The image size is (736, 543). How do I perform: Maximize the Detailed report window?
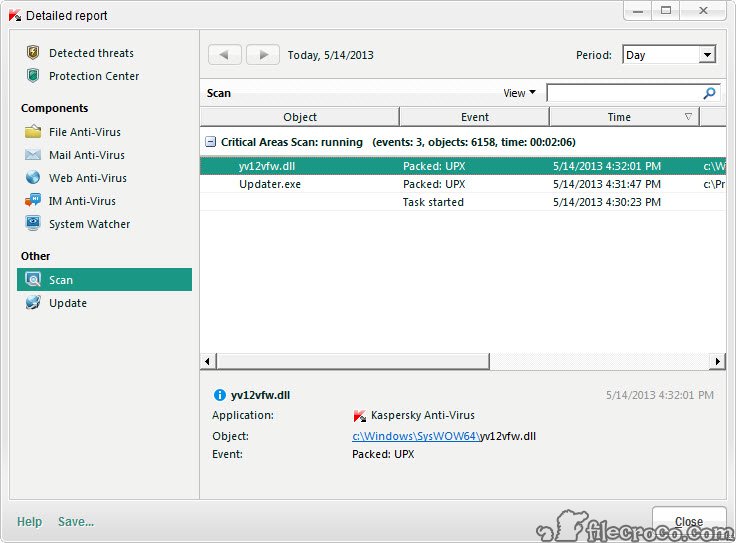666,11
